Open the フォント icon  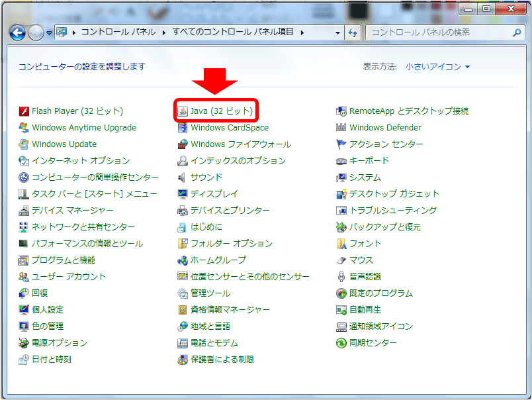tap(341, 244)
